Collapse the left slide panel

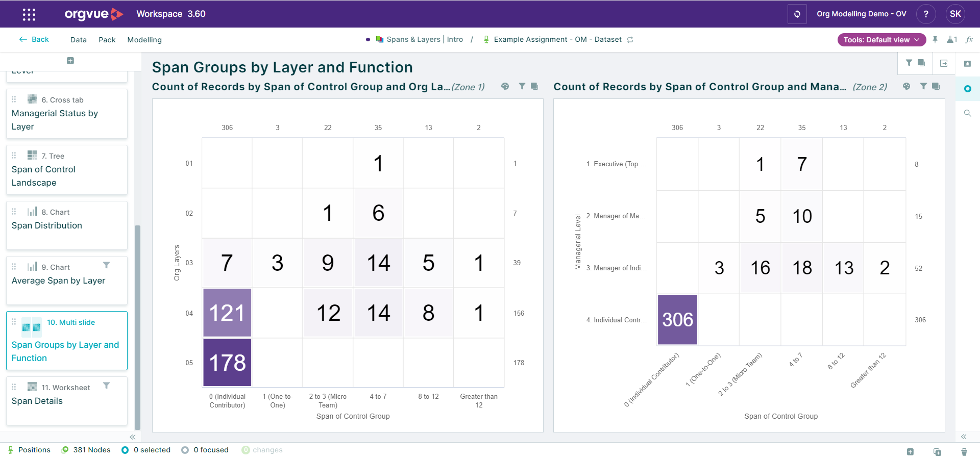point(133,437)
